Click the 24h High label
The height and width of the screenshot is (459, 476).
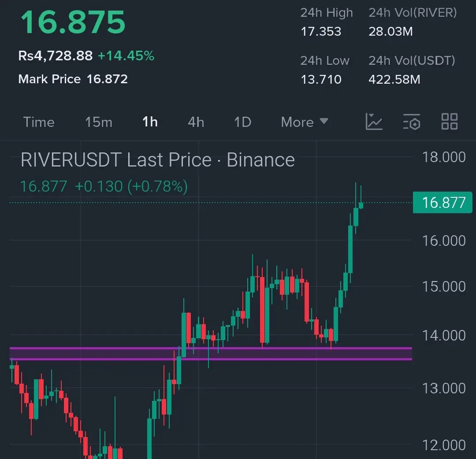click(327, 13)
